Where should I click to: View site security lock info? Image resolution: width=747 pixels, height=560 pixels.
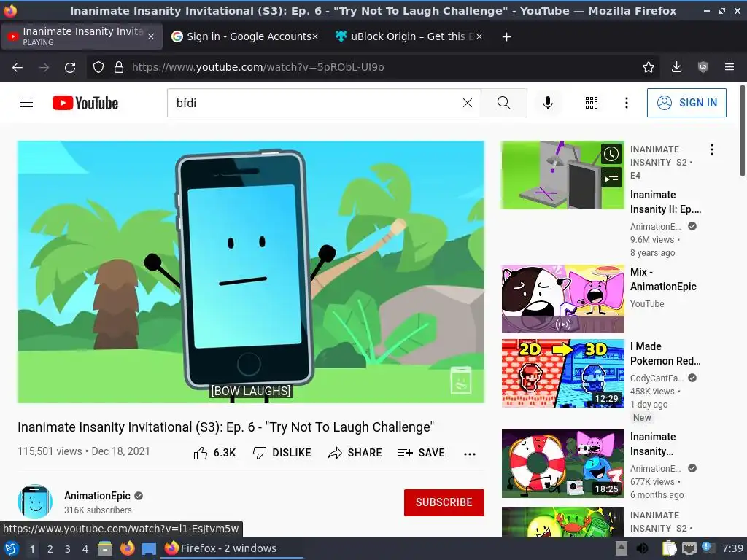point(119,67)
